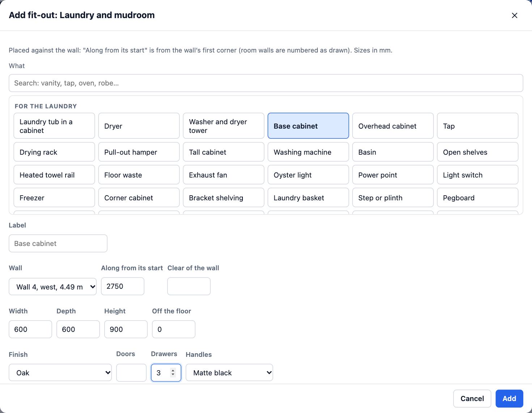Choose the Pegboard fixture tile
Screen dimensions: 532x413
477,197
